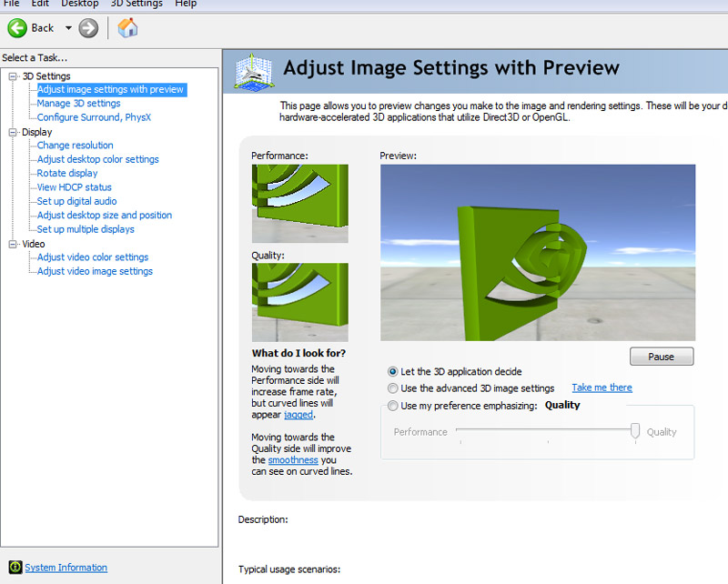Open View HDCP status
Screen dimensions: 728x584
[x=74, y=187]
